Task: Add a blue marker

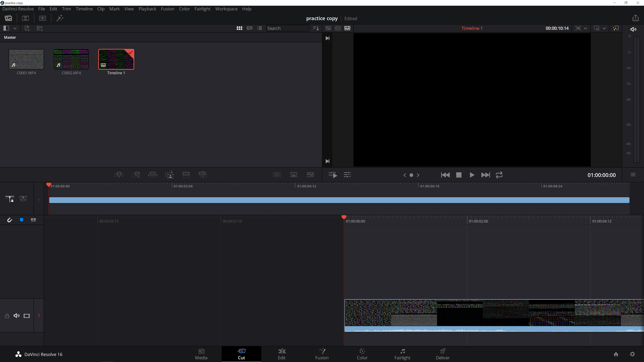Action: [x=21, y=220]
